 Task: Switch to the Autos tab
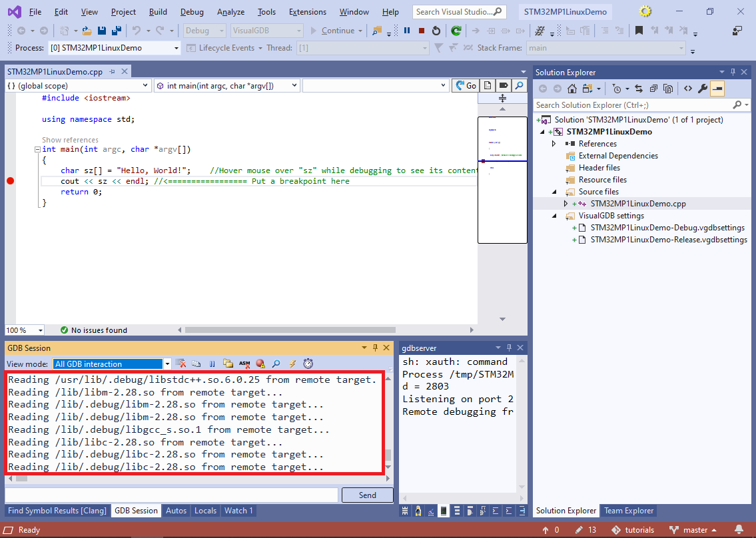coord(176,511)
